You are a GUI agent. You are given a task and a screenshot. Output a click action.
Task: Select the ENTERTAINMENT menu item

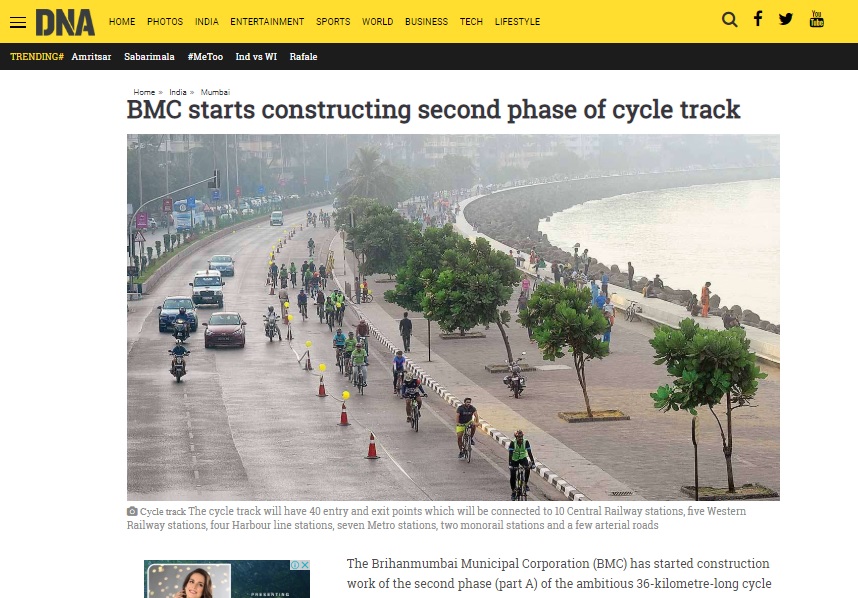pos(267,22)
